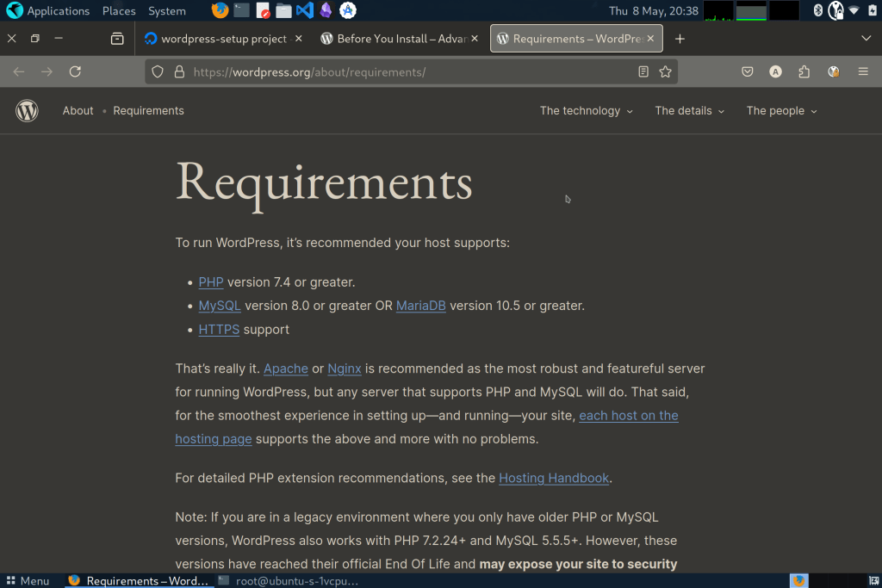Viewport: 882px width, 588px height.
Task: Save page to Pocket
Action: click(747, 71)
